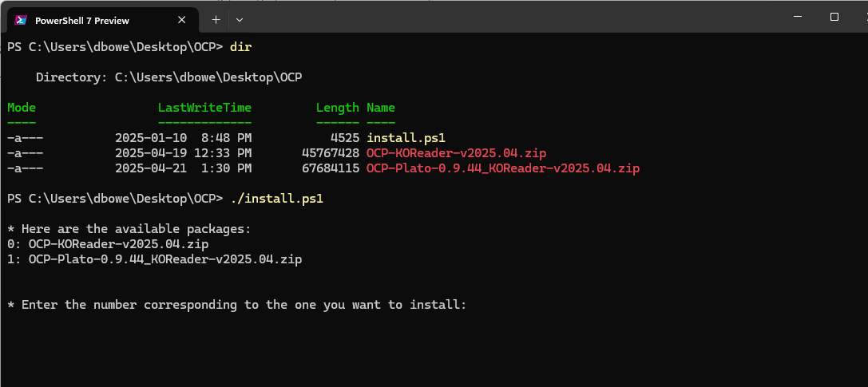868x387 pixels.
Task: Click the typed dir command
Action: [240, 47]
